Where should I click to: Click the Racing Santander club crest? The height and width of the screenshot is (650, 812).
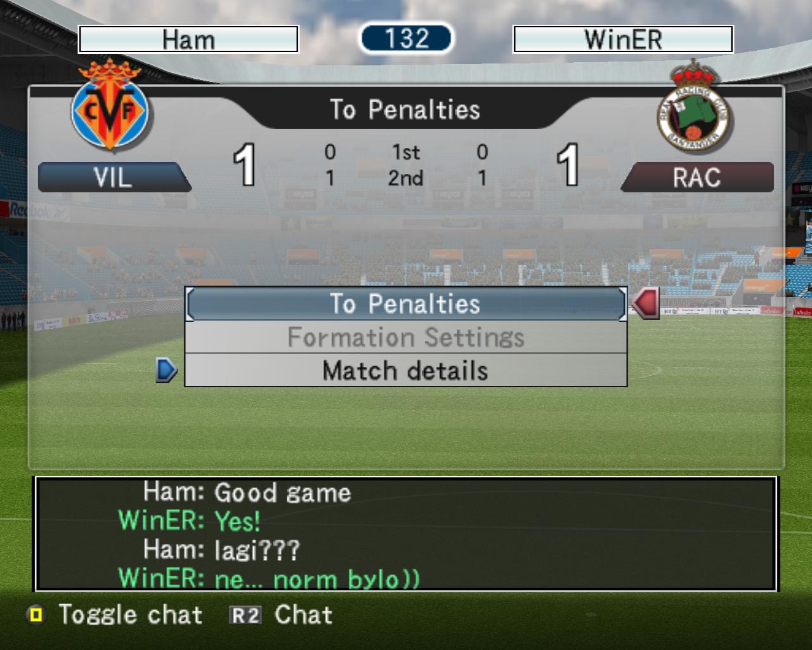[694, 107]
